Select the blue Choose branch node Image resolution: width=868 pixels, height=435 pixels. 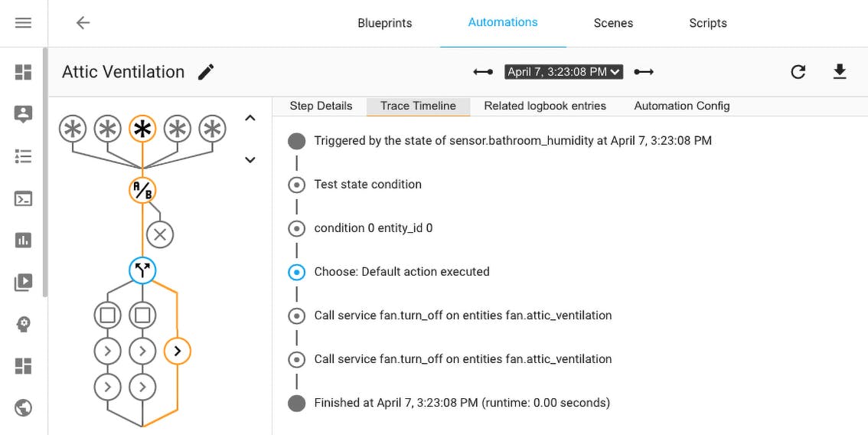pyautogui.click(x=142, y=270)
